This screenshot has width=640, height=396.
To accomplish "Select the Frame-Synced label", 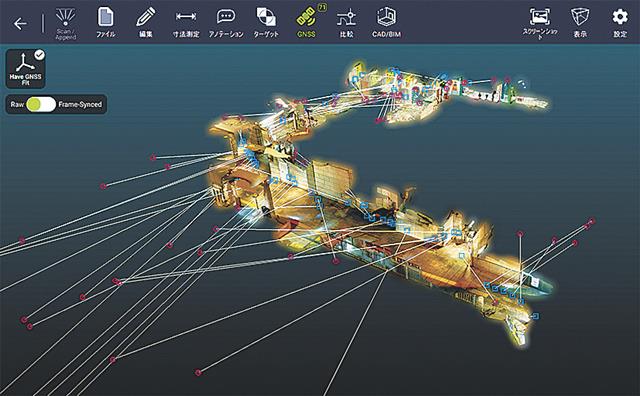I will (80, 105).
